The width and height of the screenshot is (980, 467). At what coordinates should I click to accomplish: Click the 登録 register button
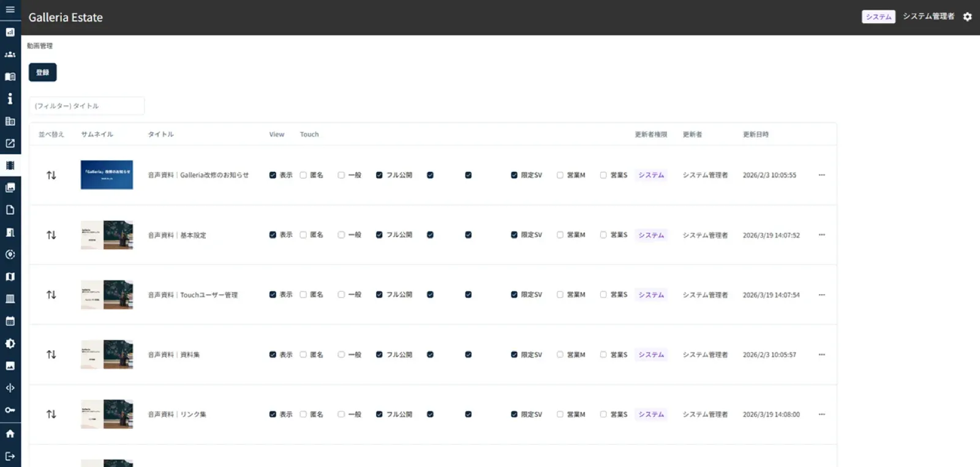coord(42,72)
